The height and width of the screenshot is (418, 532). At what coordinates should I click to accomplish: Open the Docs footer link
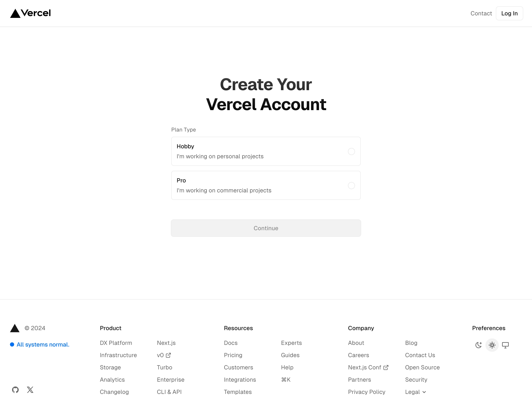coord(231,343)
